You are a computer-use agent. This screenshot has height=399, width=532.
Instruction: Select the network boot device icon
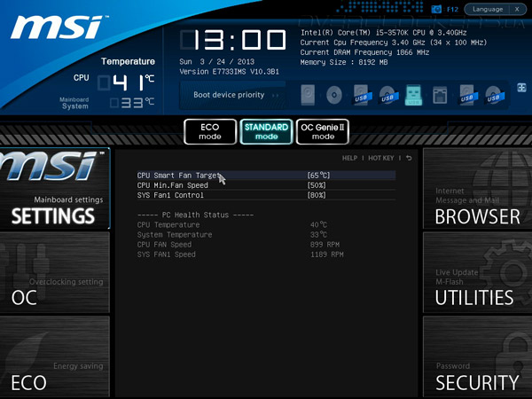(x=440, y=95)
